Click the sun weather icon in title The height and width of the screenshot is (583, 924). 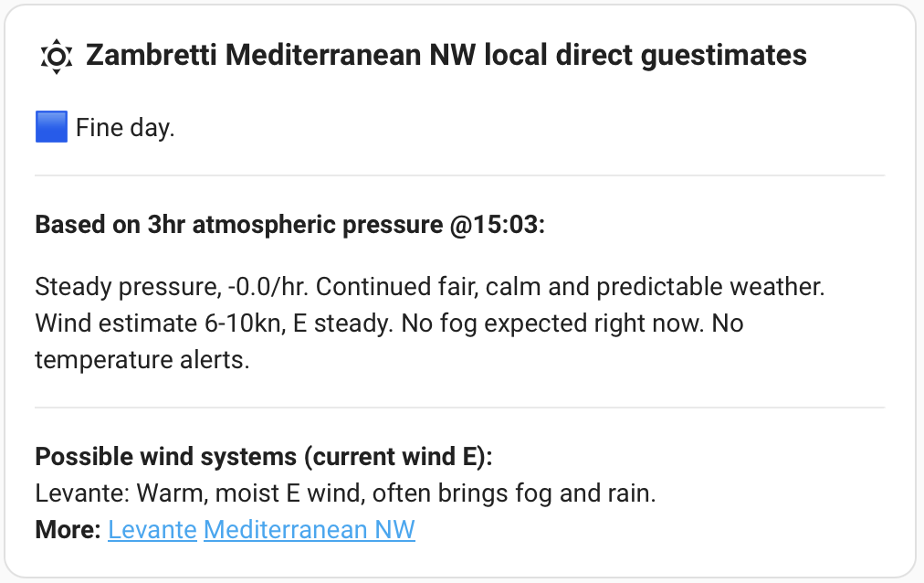57,57
